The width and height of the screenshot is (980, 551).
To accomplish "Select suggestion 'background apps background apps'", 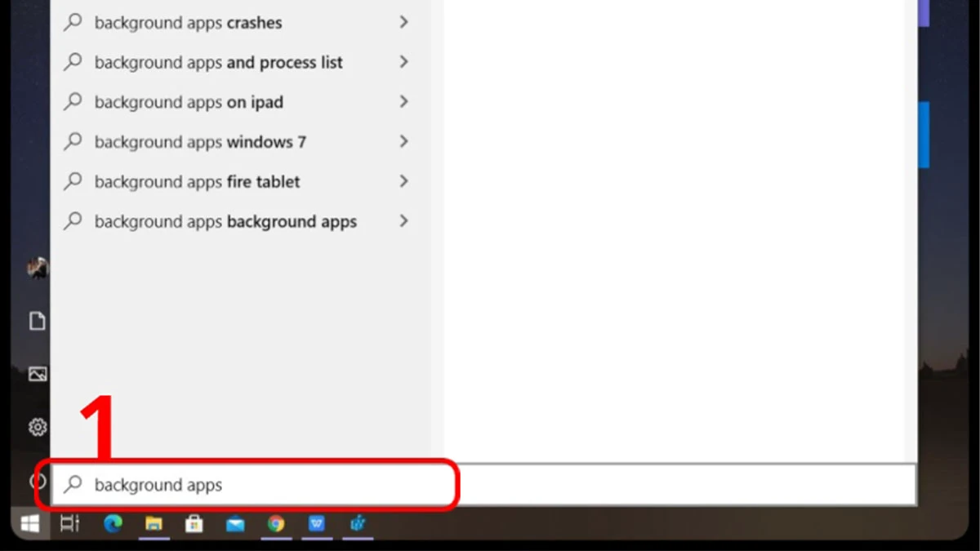I will point(240,221).
